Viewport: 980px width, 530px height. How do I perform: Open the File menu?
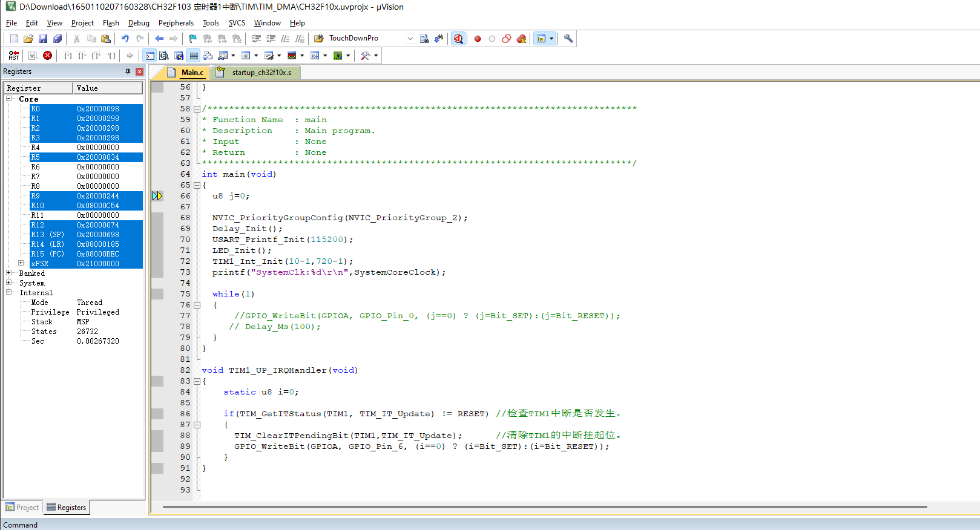12,23
